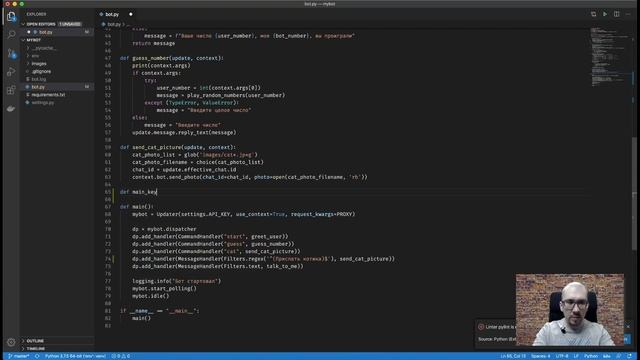This screenshot has height=360, width=640.
Task: Click the def guess_number line
Action: click(171, 58)
